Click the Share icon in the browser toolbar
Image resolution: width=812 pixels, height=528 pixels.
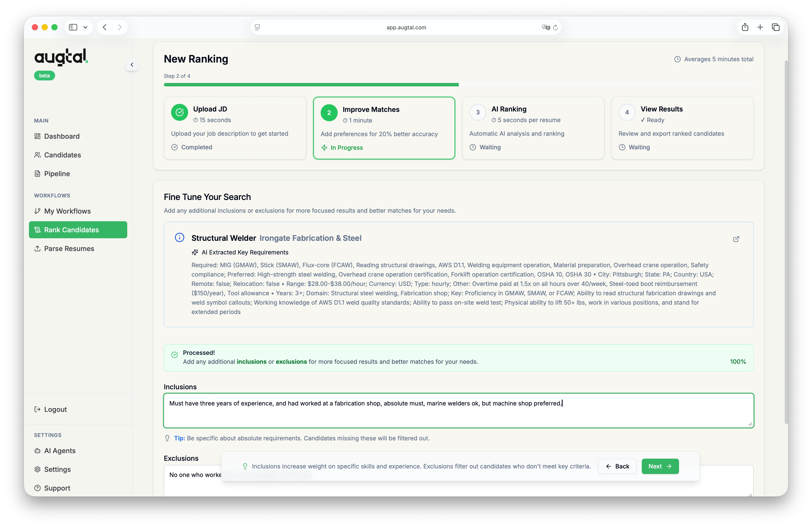745,27
